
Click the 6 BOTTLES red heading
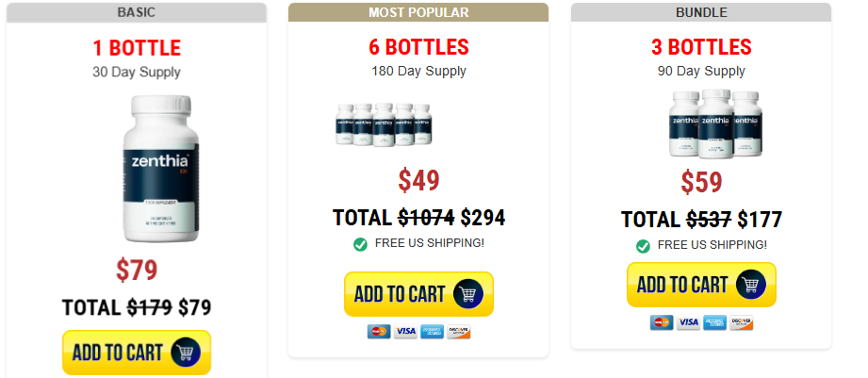(418, 47)
